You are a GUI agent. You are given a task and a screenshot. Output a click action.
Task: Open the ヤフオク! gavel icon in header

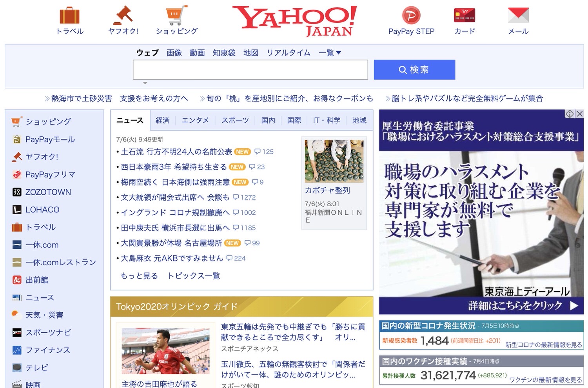click(123, 15)
